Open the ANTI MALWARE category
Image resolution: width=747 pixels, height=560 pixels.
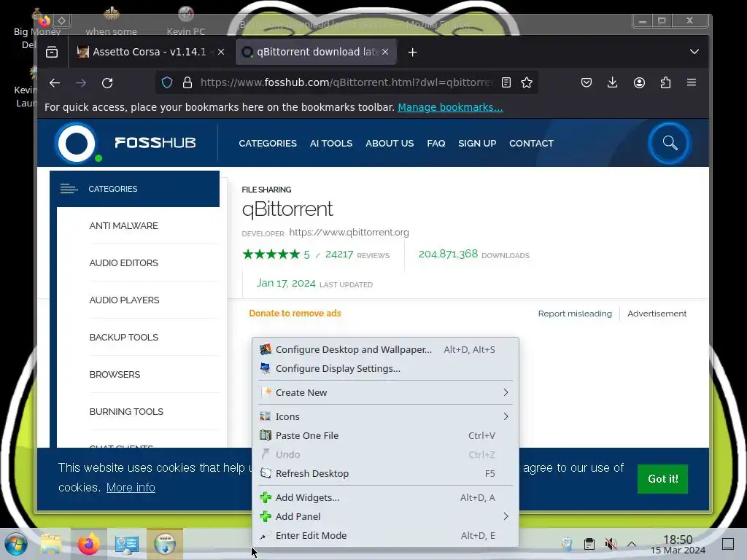tap(123, 226)
